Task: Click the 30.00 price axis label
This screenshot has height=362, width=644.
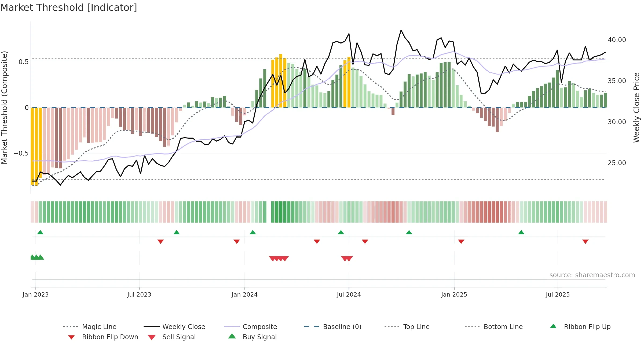Action: (x=617, y=122)
